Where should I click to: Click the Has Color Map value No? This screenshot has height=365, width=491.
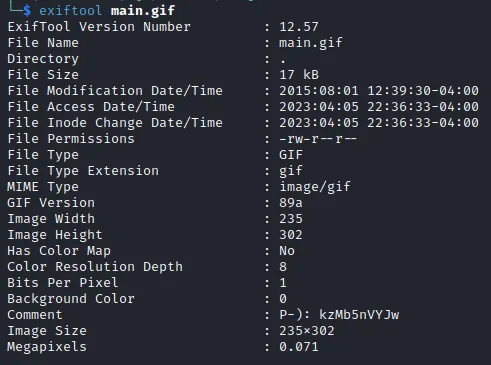click(x=287, y=251)
